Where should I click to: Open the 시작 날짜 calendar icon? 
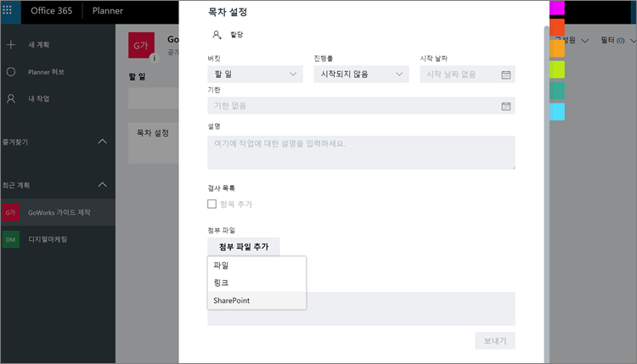[x=505, y=75]
